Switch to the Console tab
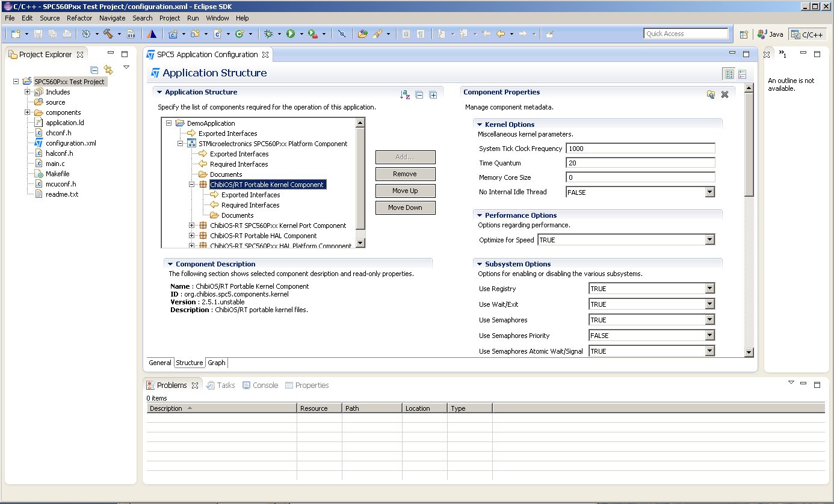Image resolution: width=834 pixels, height=504 pixels. pyautogui.click(x=260, y=385)
